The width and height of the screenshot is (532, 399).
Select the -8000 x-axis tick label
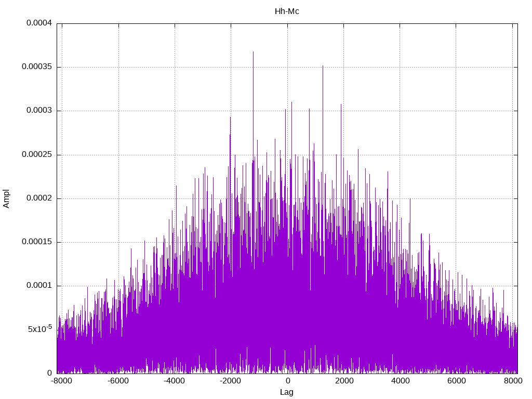click(x=62, y=381)
